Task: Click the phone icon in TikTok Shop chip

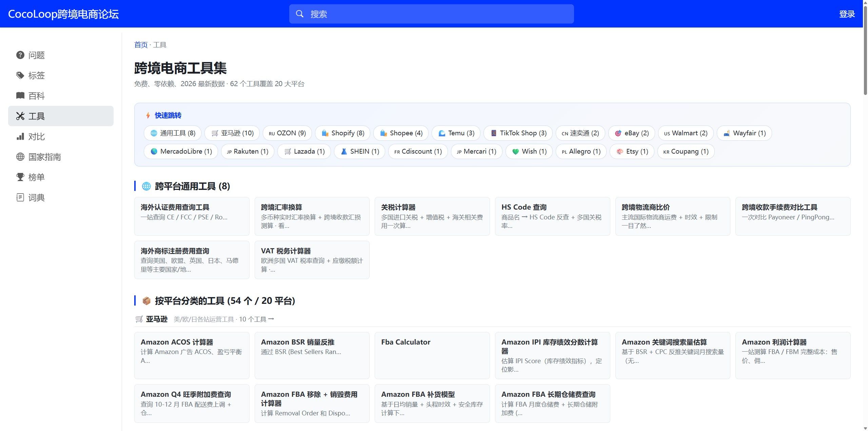Action: pyautogui.click(x=494, y=133)
